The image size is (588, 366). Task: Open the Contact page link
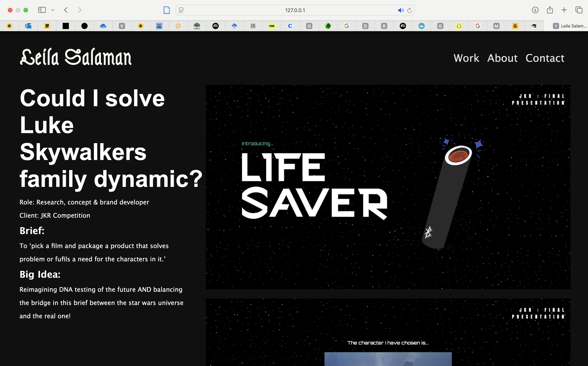click(545, 58)
